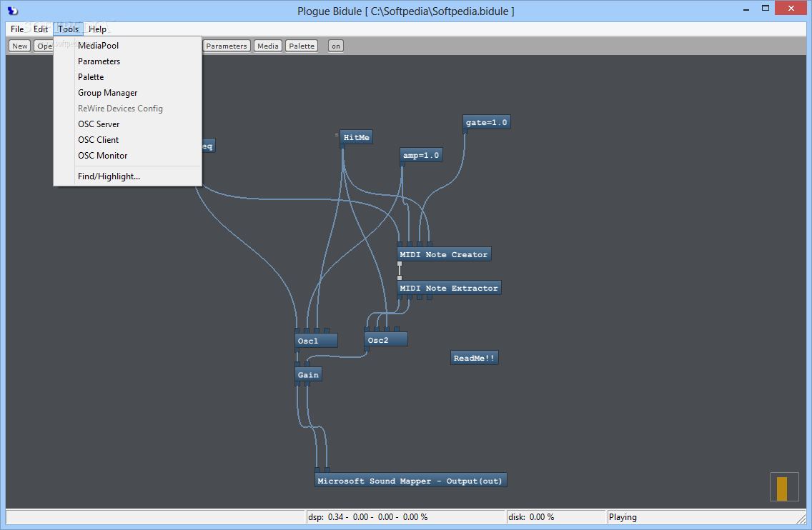
Task: Select the Osc2 oscillator module
Action: click(x=386, y=339)
